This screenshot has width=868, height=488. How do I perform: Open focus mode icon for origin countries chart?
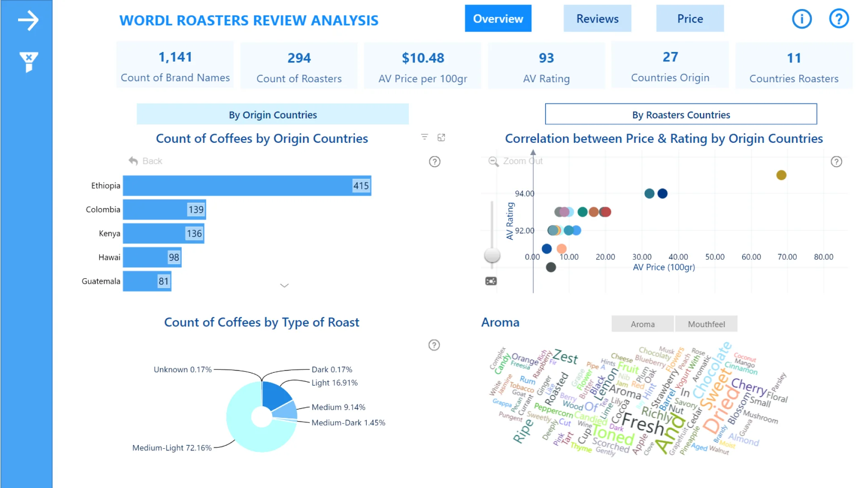[x=441, y=137]
